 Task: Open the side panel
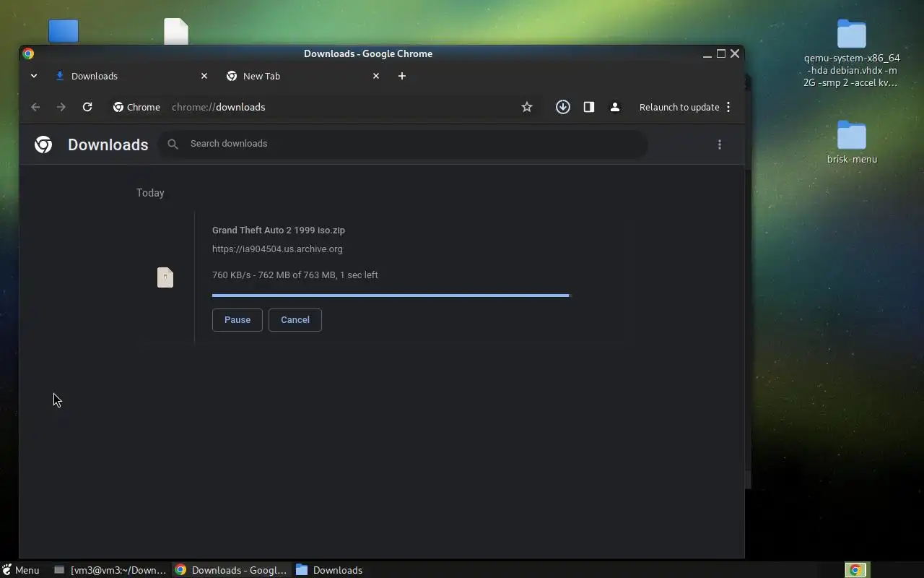tap(589, 107)
